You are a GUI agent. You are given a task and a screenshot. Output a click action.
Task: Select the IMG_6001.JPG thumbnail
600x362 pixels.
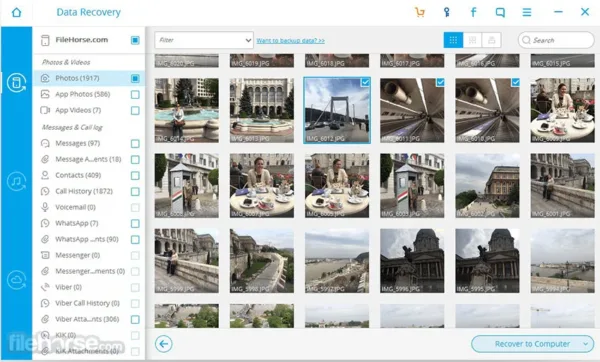pyautogui.click(x=562, y=186)
